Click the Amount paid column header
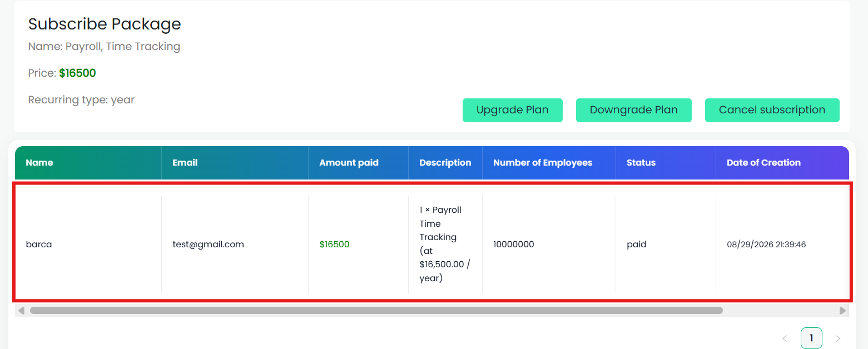This screenshot has width=868, height=349. pos(359,163)
